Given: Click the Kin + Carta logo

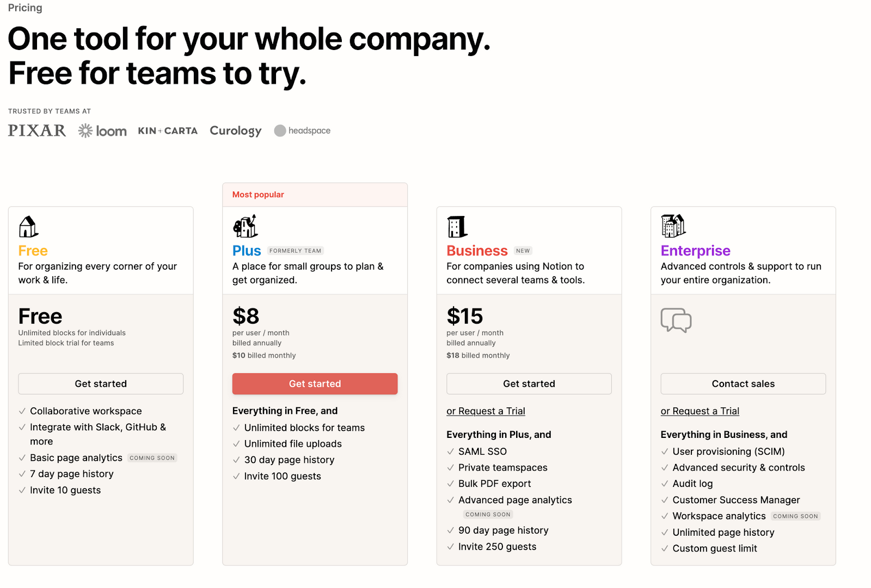Looking at the screenshot, I should pos(168,131).
